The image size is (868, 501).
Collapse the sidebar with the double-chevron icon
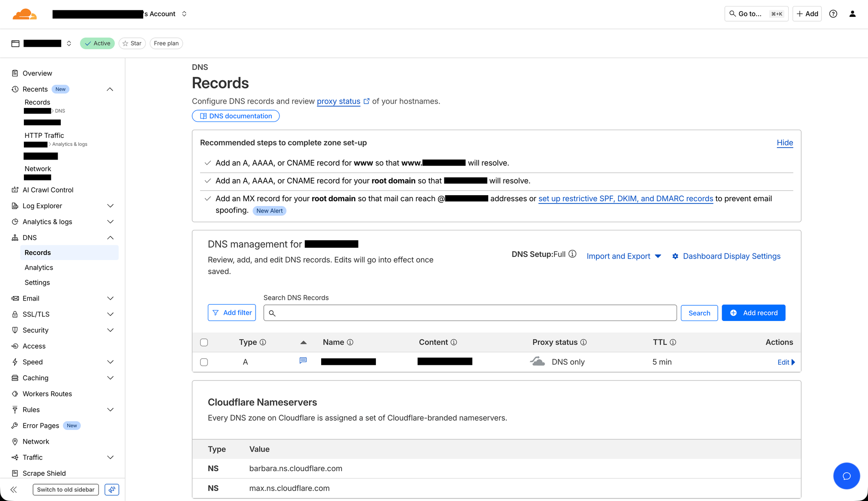(13, 489)
